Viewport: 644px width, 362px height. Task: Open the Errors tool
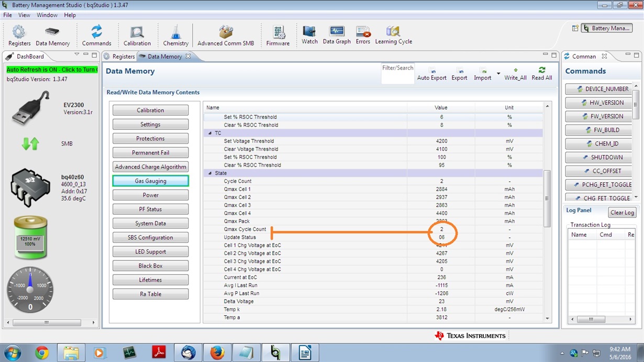click(363, 35)
